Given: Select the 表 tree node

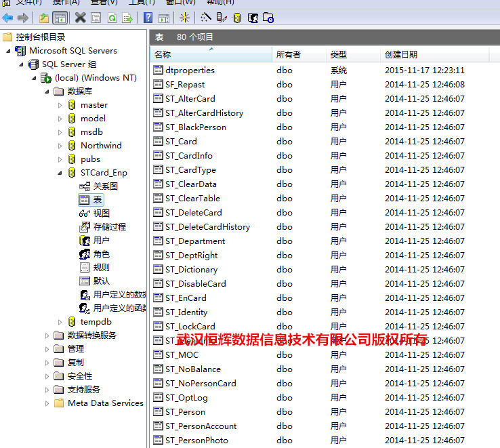Looking at the screenshot, I should [x=91, y=200].
